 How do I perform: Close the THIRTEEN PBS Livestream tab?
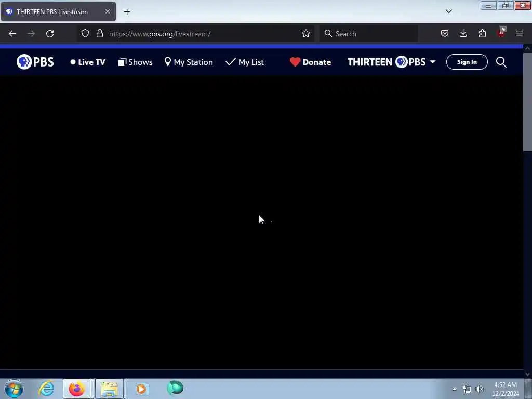(x=107, y=11)
